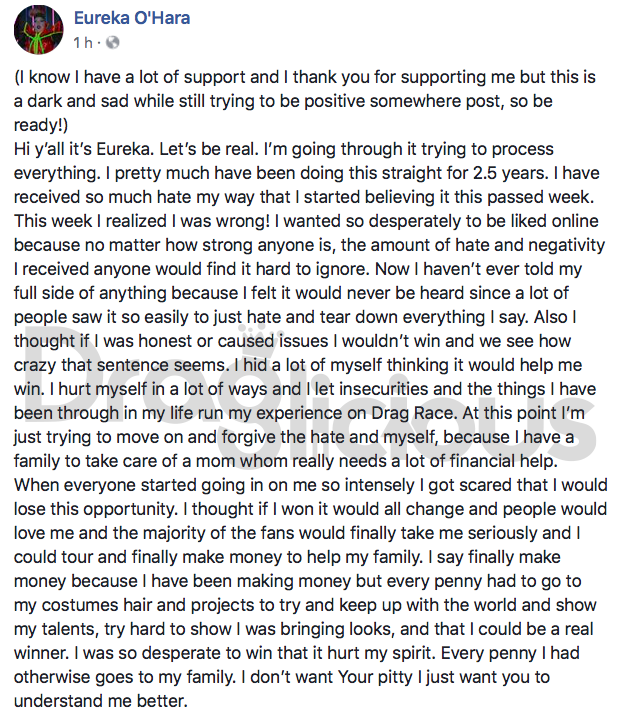
Task: Click the crown icon in the Dragilicious watermark
Action: pos(258,330)
